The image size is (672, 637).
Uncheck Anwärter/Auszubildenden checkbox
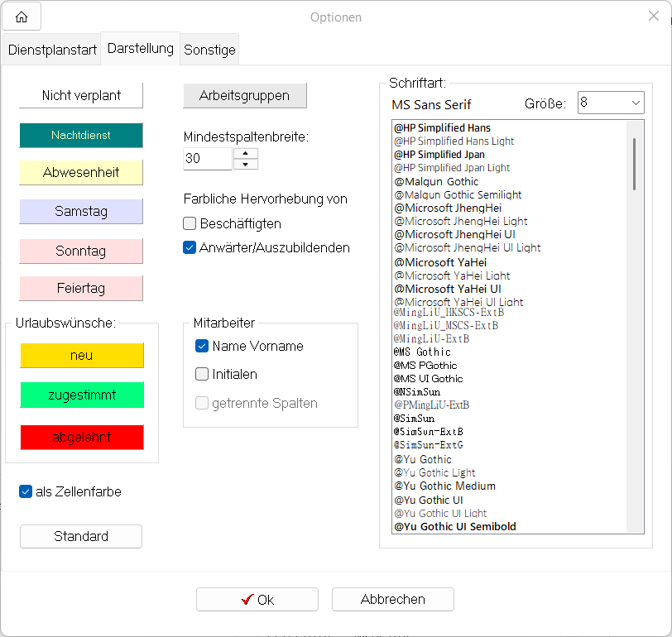click(x=190, y=247)
